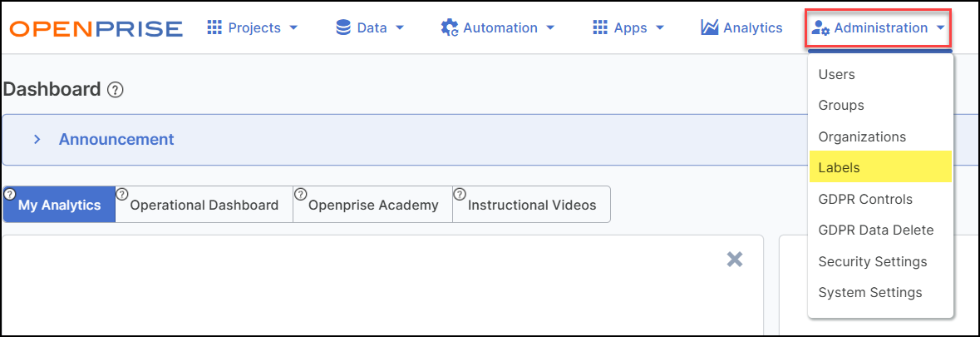Expand the Announcement section chevron
Viewport: 980px width, 337px height.
pyautogui.click(x=37, y=139)
